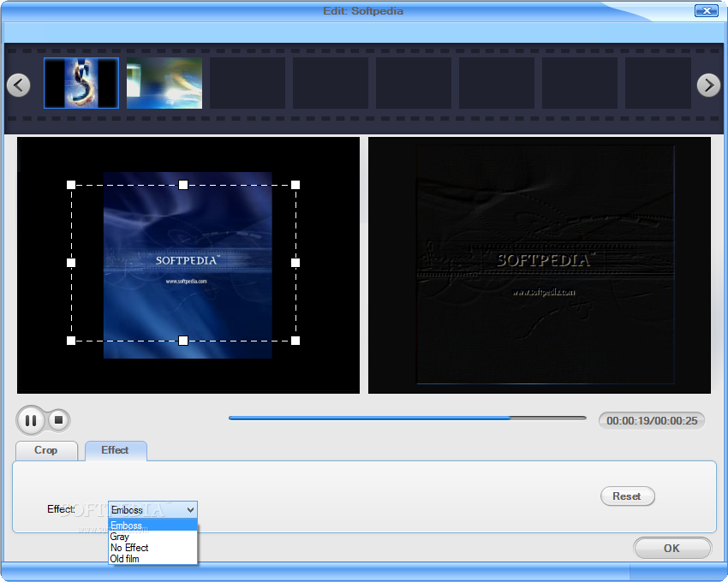Choose Gray from the effect list
This screenshot has width=728, height=582.
pos(152,537)
